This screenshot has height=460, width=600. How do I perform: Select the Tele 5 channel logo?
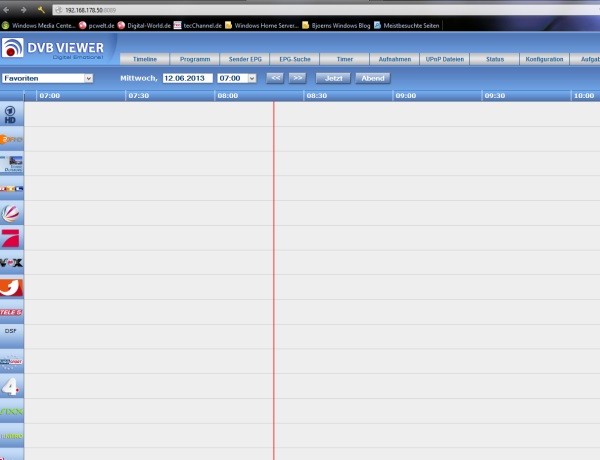click(x=11, y=312)
